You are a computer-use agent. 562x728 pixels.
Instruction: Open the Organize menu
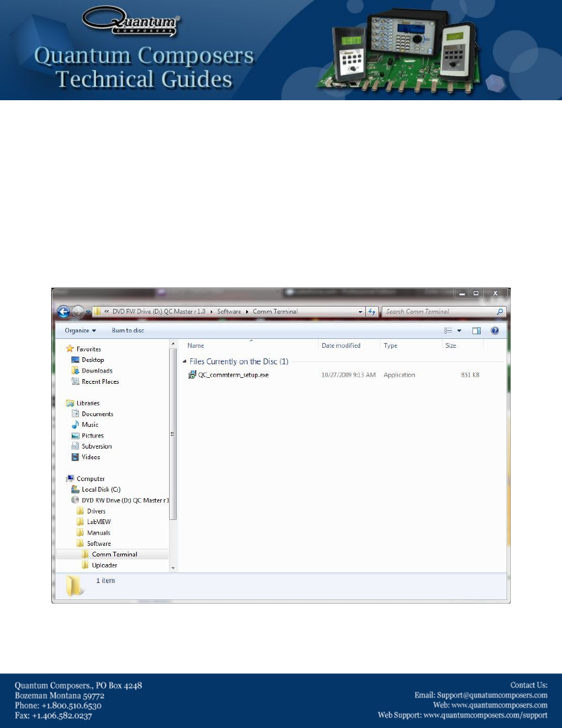[80, 331]
